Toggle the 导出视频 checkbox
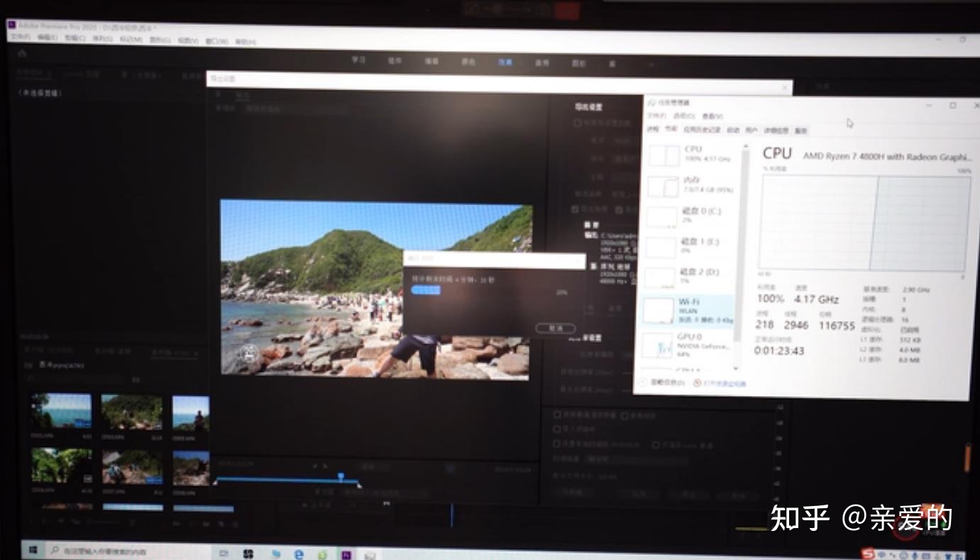The height and width of the screenshot is (560, 980). (x=576, y=209)
